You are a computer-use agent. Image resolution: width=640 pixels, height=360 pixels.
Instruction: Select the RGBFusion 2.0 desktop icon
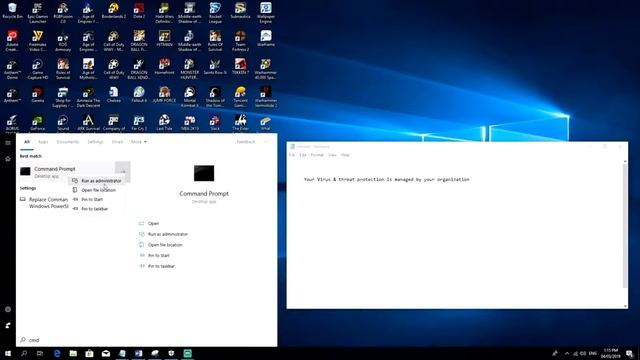(63, 12)
